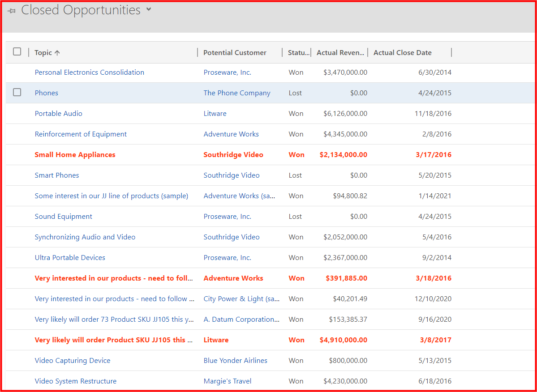
Task: Click red revenue cell $2,134,000.00
Action: 344,155
